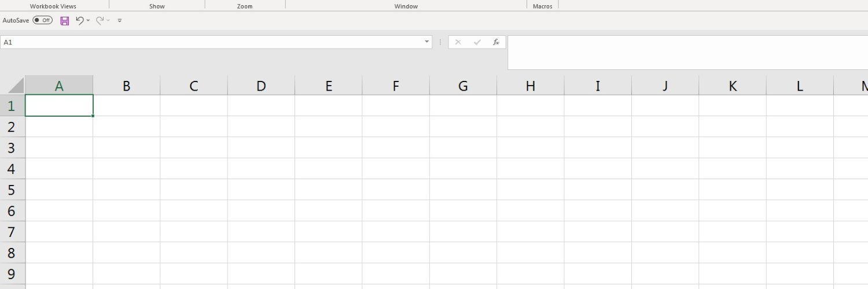Click inside the Name Box showing A1

point(208,42)
